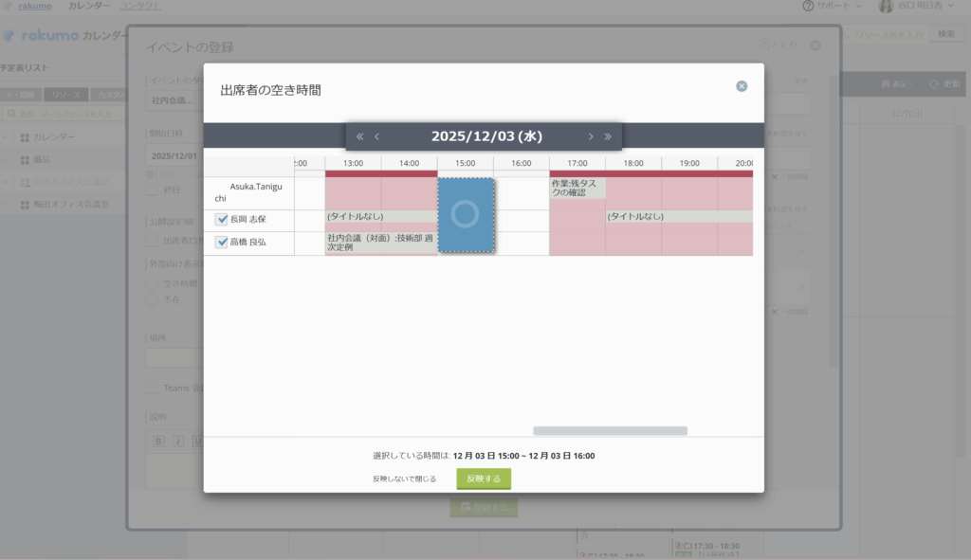Open the previous day with the single left arrow
This screenshot has width=971, height=560.
coord(376,135)
